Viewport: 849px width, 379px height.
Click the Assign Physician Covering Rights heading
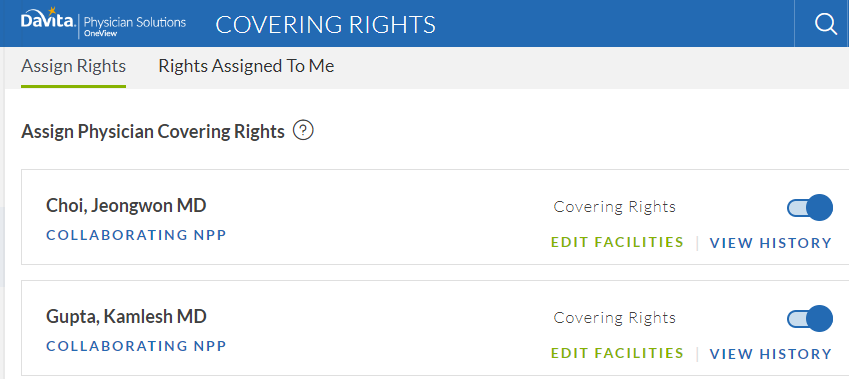tap(153, 132)
